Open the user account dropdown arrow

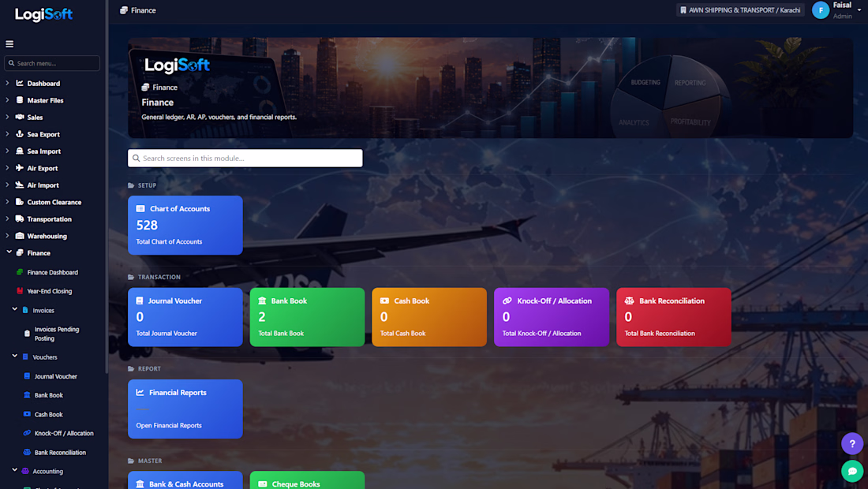tap(859, 10)
